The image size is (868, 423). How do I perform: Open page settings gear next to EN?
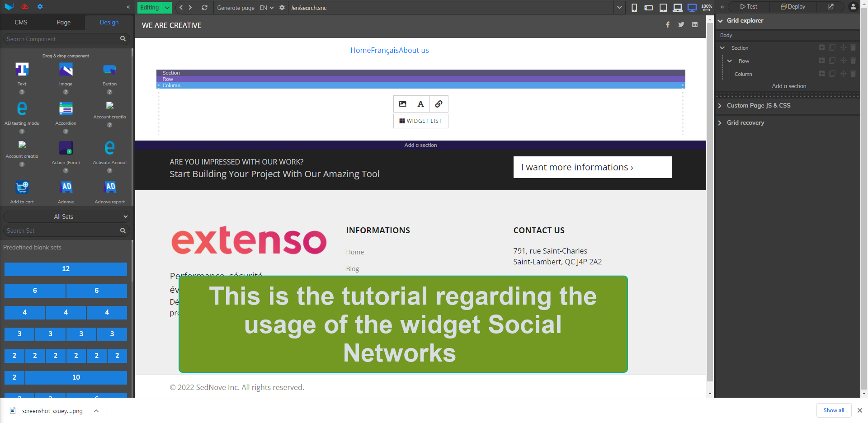[282, 8]
